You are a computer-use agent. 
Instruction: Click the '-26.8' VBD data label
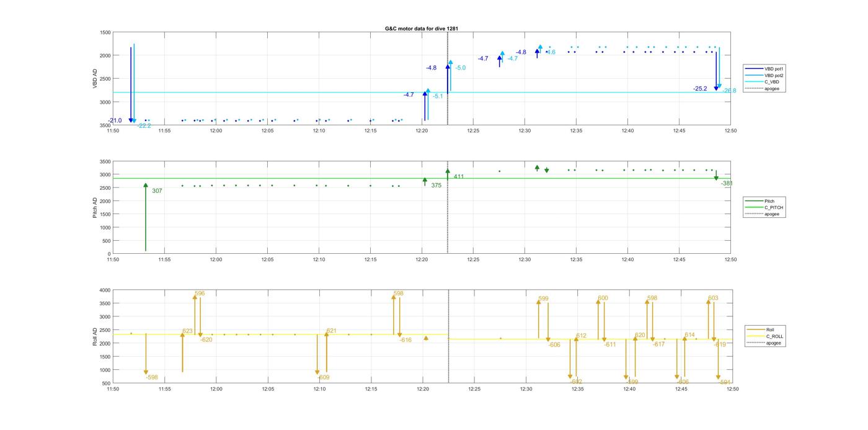pyautogui.click(x=729, y=91)
